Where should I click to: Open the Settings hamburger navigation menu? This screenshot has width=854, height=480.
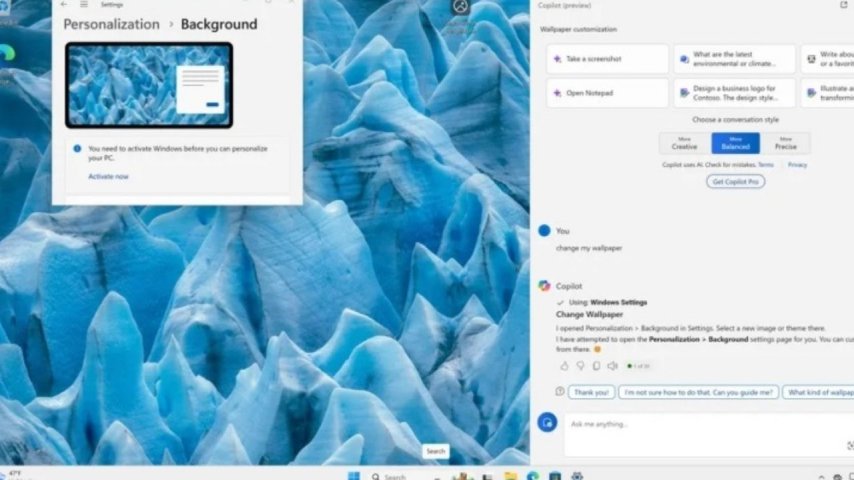84,4
